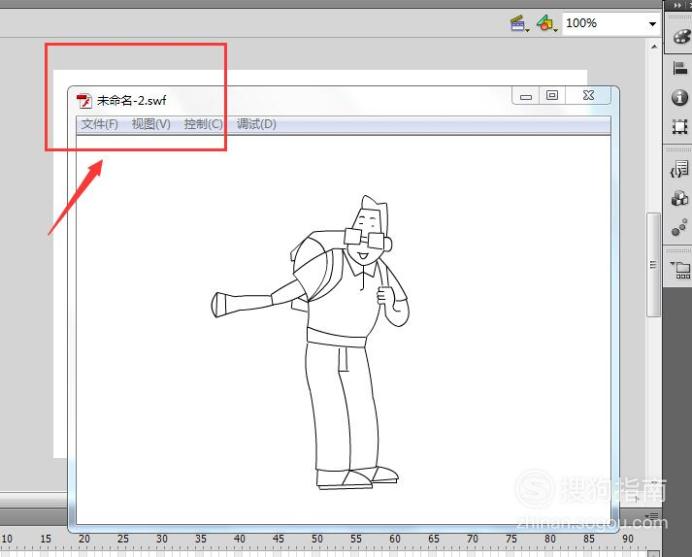Select frame 70 on the timeline ruler
The image size is (692, 557).
[x=473, y=539]
